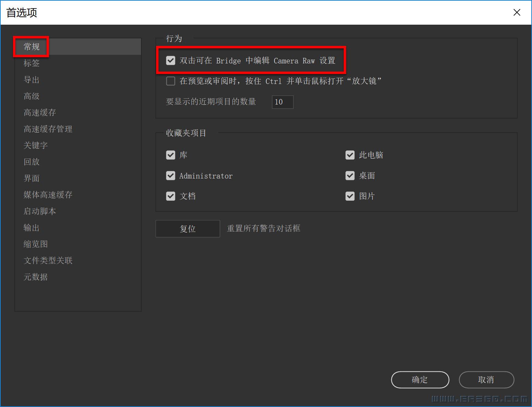Viewport: 532px width, 407px height.
Task: Disable double-click to edit Camera Raw settings
Action: click(x=170, y=60)
